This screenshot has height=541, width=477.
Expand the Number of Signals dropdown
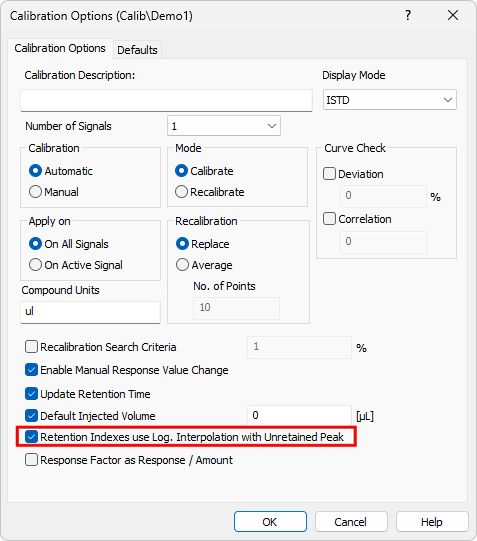click(x=224, y=126)
